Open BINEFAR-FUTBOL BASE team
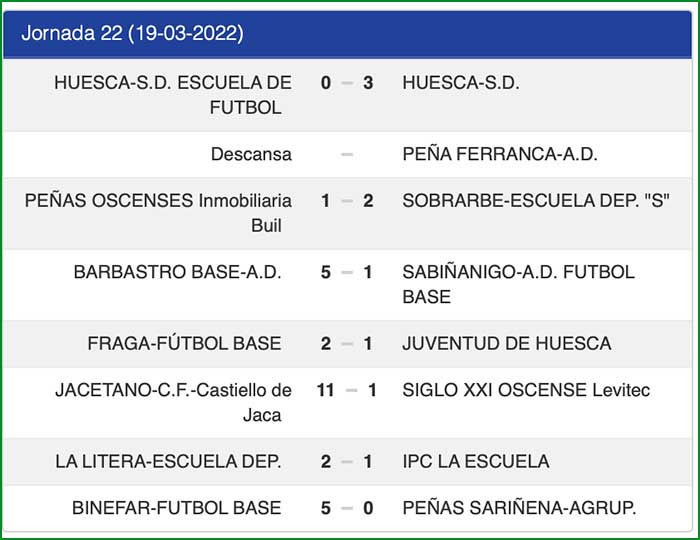 point(177,508)
